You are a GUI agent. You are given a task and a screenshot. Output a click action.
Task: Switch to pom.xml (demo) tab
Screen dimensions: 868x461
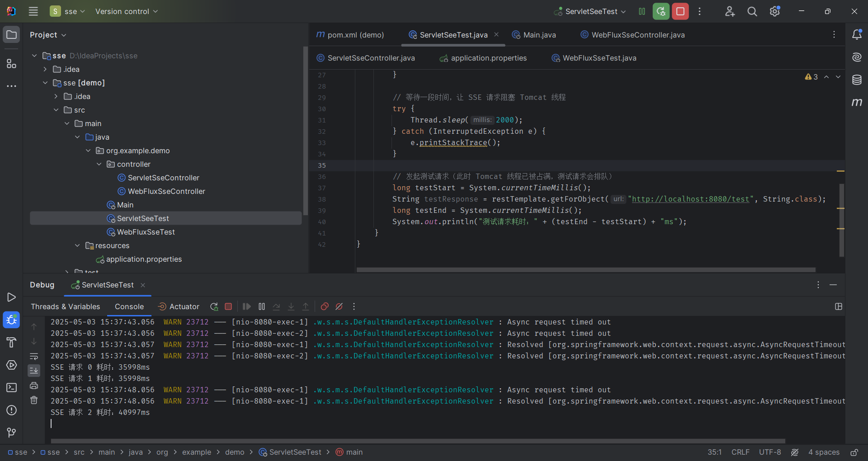[350, 35]
